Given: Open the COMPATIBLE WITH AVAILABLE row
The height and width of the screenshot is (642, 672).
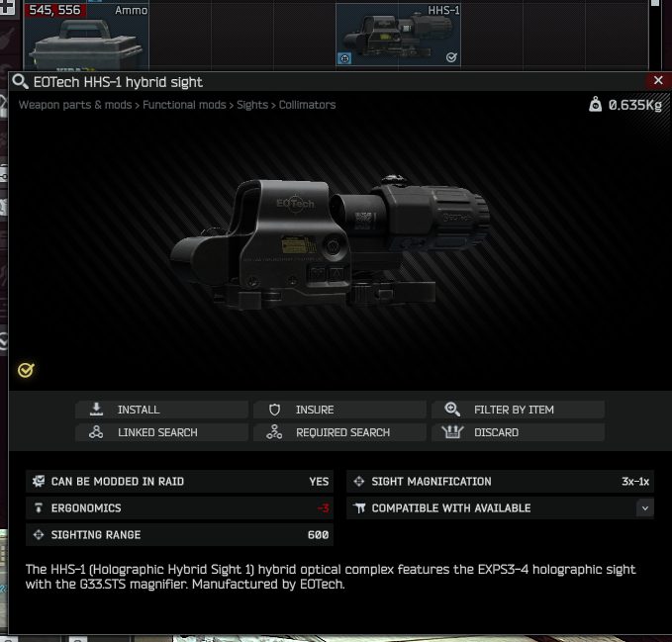Looking at the screenshot, I should coord(500,507).
